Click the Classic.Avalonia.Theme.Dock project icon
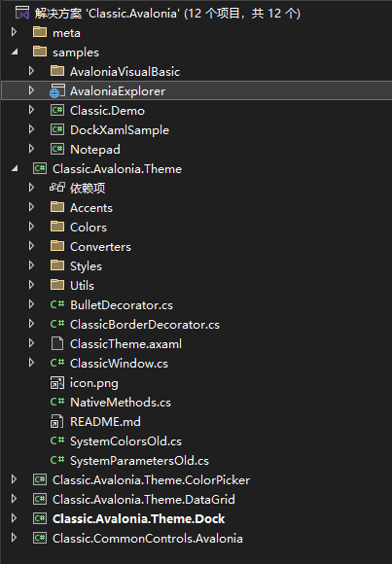This screenshot has width=392, height=564. (x=40, y=518)
